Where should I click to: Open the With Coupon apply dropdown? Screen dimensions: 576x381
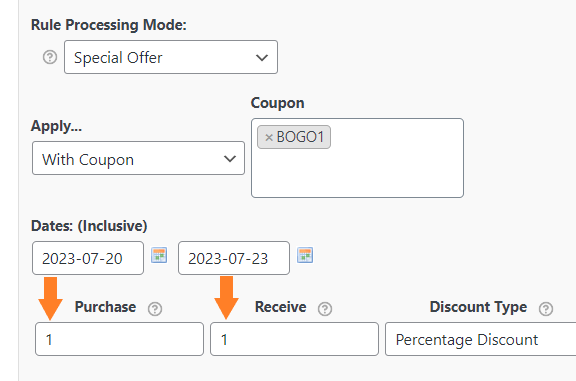138,158
